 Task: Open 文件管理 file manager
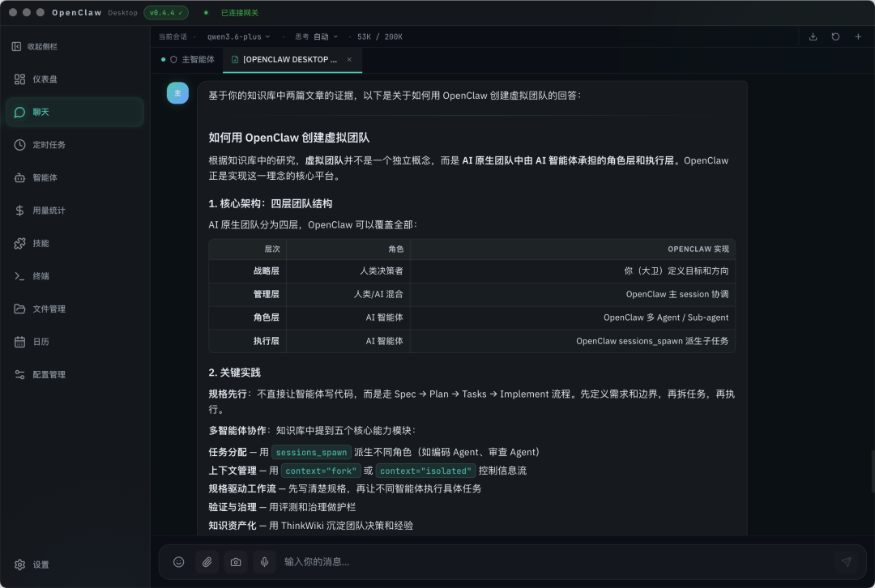(75, 309)
